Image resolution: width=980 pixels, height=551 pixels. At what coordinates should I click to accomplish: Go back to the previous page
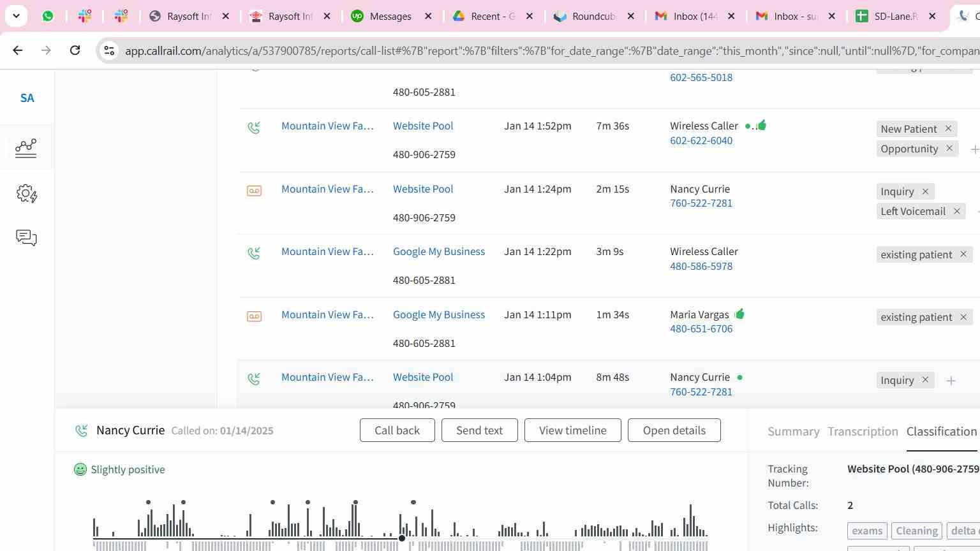(x=18, y=50)
